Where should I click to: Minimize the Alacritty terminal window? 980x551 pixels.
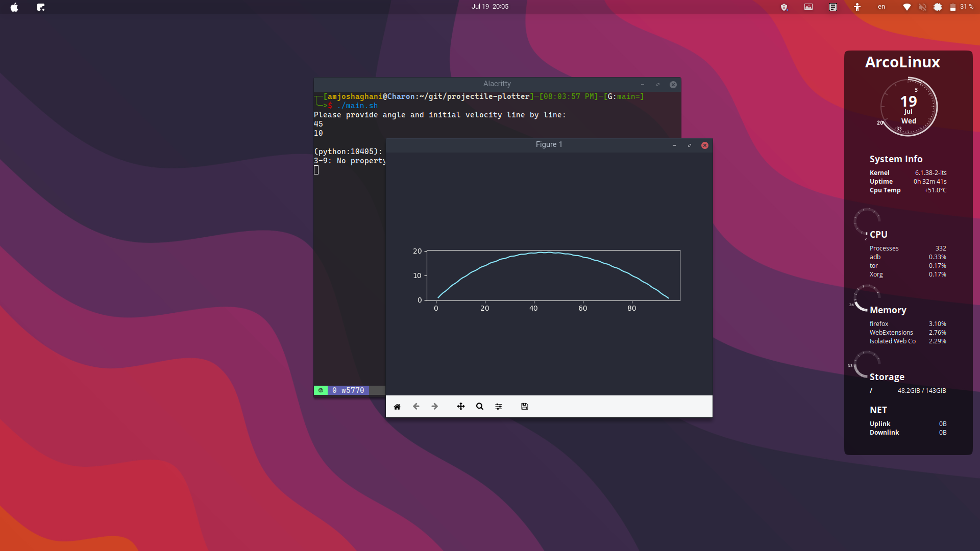pyautogui.click(x=643, y=85)
